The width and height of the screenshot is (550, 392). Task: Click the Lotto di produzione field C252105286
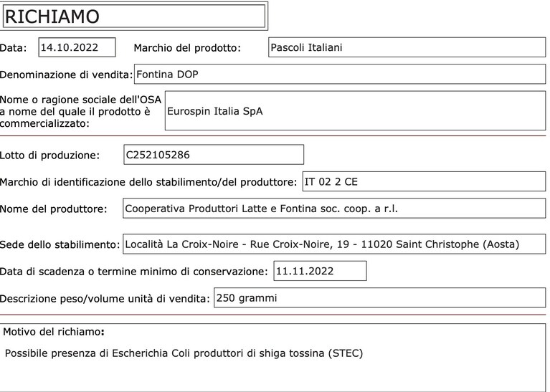coord(214,155)
